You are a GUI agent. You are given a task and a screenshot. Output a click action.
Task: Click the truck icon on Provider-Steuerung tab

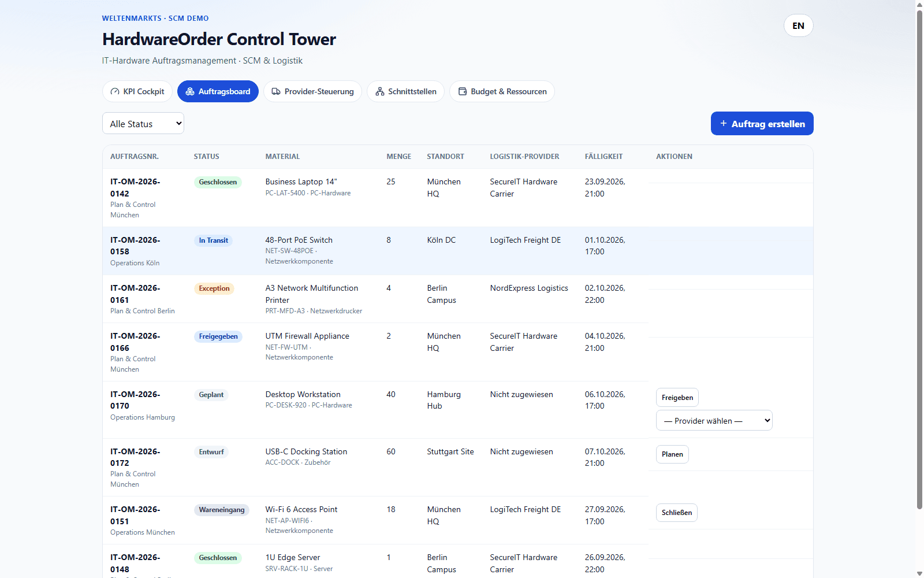click(276, 91)
